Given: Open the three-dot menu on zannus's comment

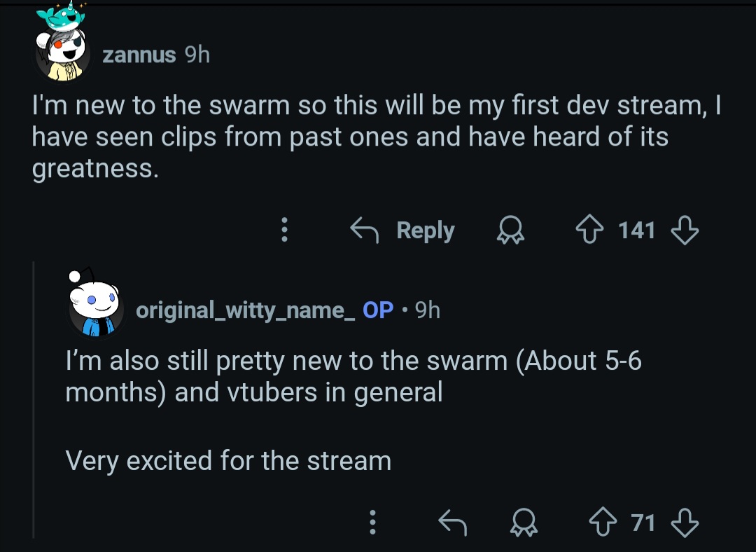Looking at the screenshot, I should 284,230.
